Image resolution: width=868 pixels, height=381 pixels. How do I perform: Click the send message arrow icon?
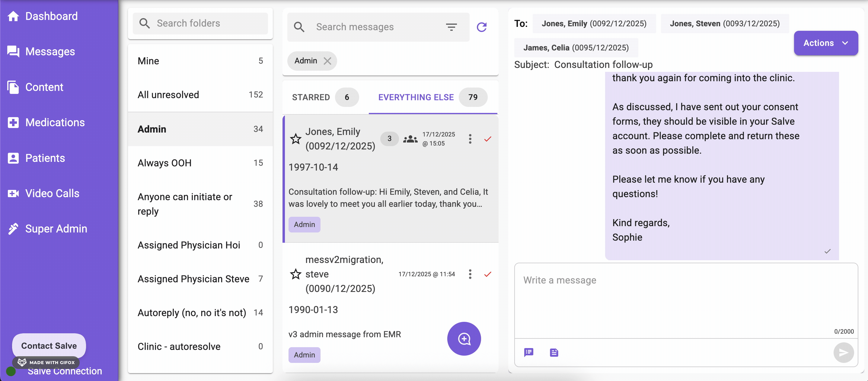coord(843,352)
